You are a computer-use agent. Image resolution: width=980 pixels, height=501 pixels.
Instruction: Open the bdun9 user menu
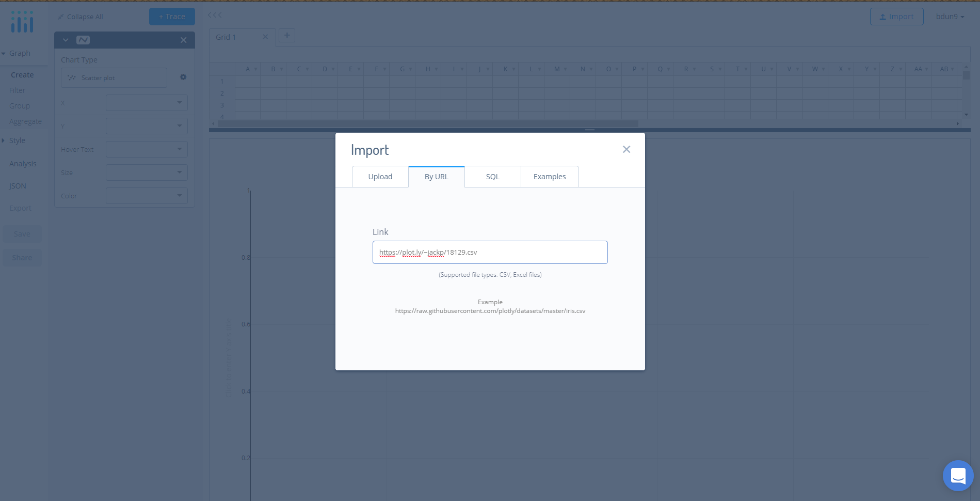point(950,17)
